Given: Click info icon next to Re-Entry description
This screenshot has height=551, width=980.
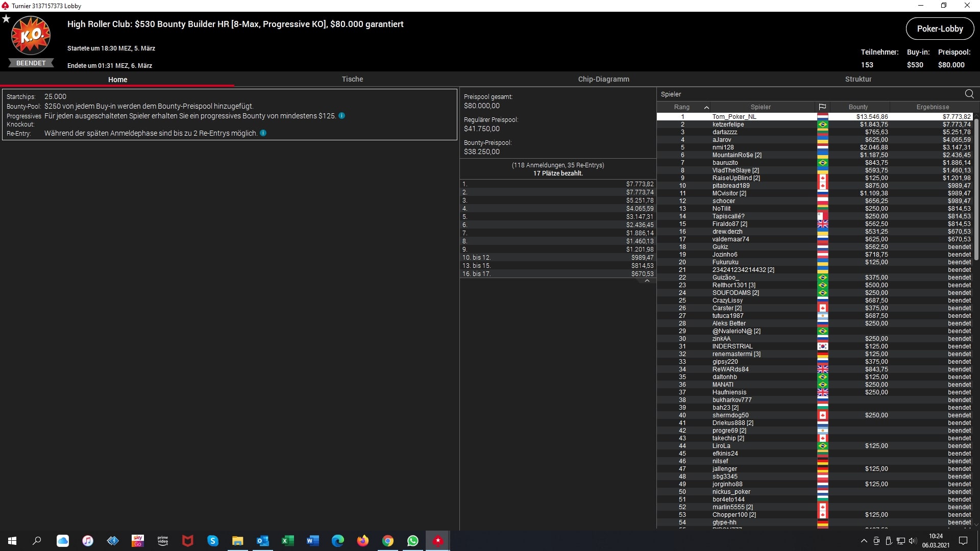Looking at the screenshot, I should (x=263, y=133).
